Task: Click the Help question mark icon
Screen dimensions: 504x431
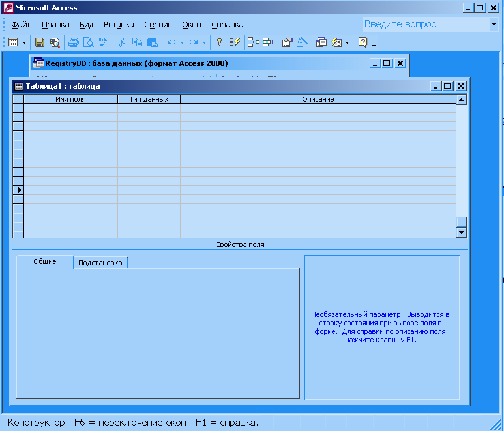Action: [x=363, y=42]
